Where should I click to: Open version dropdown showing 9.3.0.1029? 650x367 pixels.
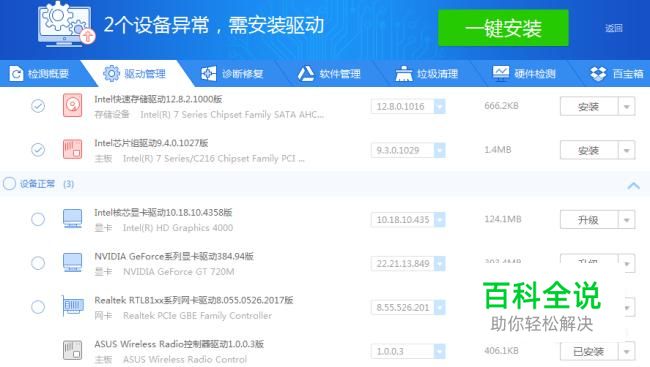[439, 150]
